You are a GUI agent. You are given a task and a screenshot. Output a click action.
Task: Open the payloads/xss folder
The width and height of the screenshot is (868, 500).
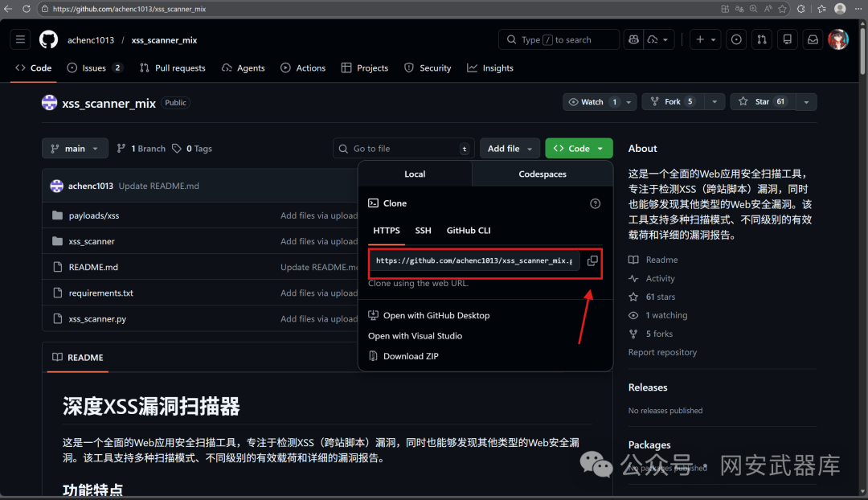(x=93, y=216)
